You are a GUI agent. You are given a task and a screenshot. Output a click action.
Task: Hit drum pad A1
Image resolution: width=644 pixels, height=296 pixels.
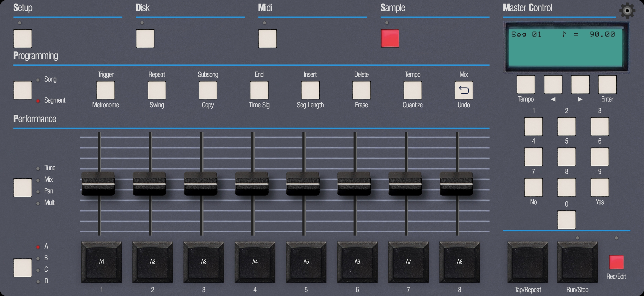pyautogui.click(x=101, y=262)
